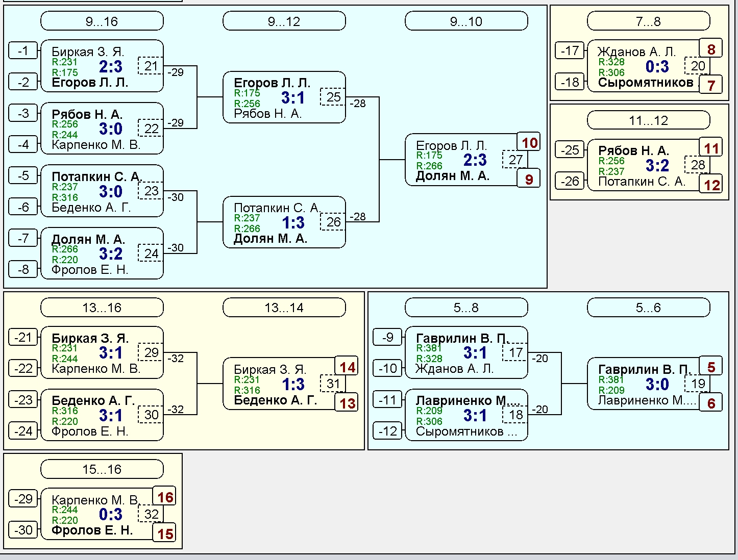Select match number 22 box
This screenshot has height=560, width=738.
pyautogui.click(x=151, y=129)
